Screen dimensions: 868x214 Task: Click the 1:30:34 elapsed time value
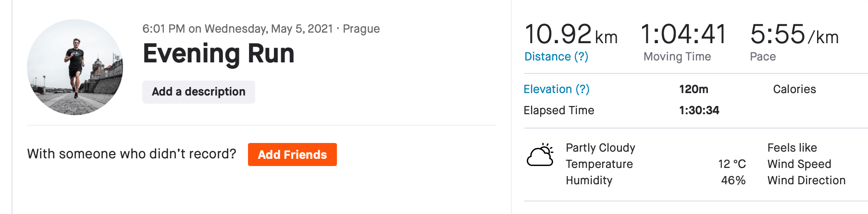699,110
